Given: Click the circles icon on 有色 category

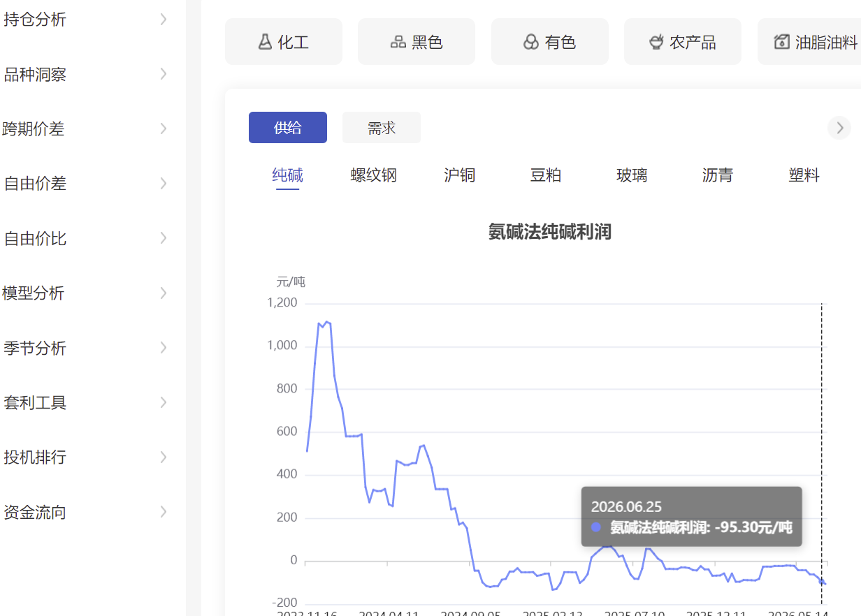Looking at the screenshot, I should click(x=531, y=42).
